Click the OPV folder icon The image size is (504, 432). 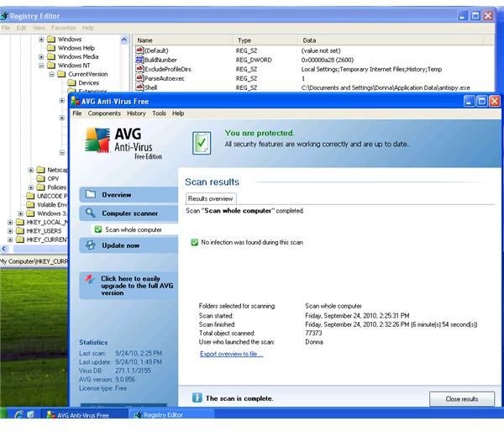41,178
